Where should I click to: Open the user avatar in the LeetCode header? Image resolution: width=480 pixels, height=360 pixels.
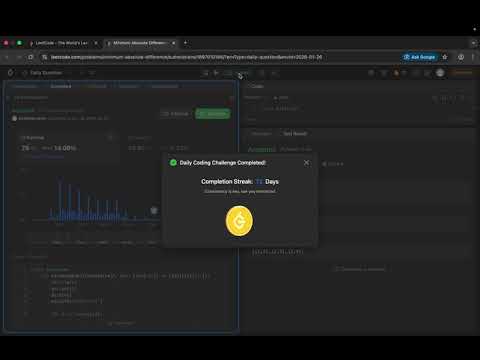coord(440,73)
